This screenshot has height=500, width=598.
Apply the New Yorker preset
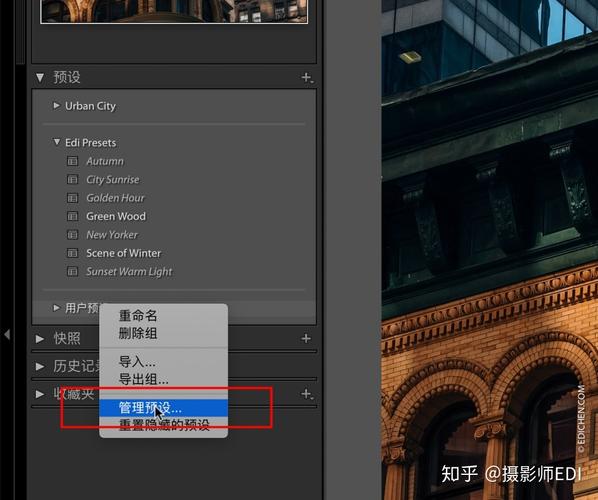(112, 235)
